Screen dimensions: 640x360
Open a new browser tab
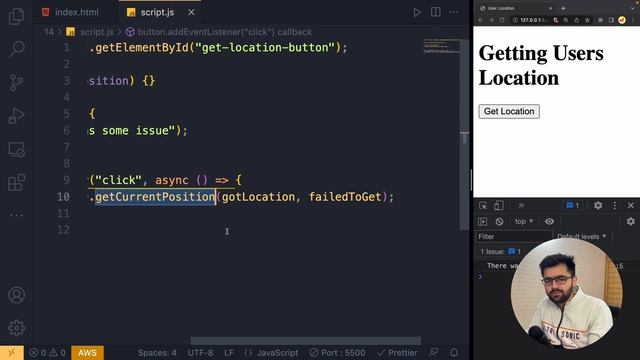pos(563,8)
